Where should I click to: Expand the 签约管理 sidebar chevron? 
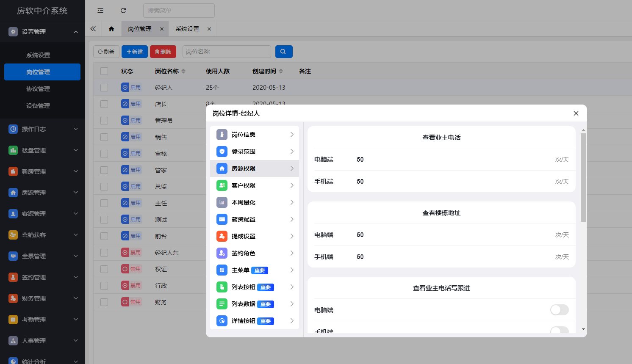(x=76, y=277)
